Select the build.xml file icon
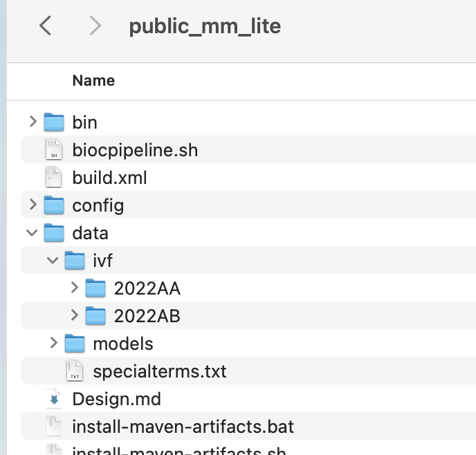Image resolution: width=476 pixels, height=455 pixels. [54, 177]
